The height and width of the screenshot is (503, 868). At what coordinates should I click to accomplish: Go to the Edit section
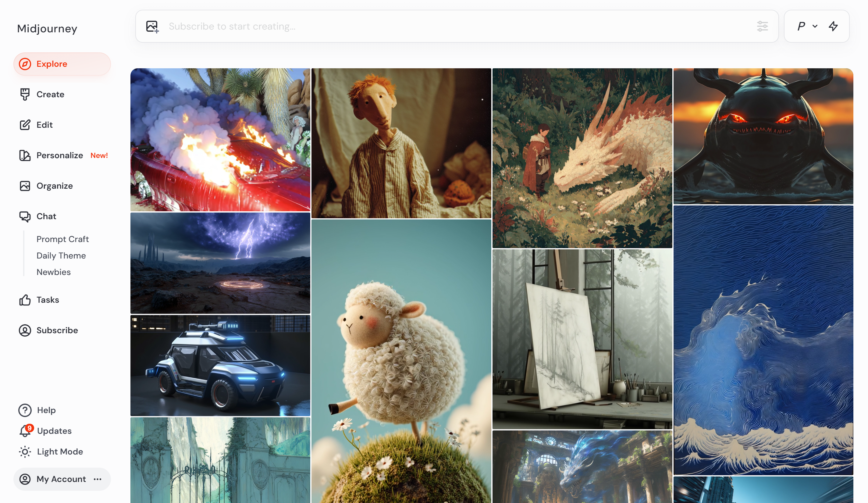tap(44, 125)
